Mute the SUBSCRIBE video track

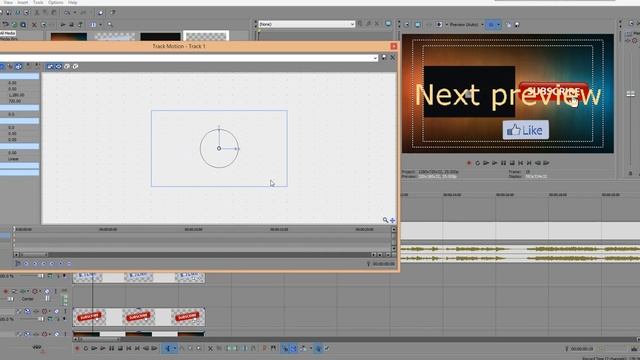coord(57,311)
